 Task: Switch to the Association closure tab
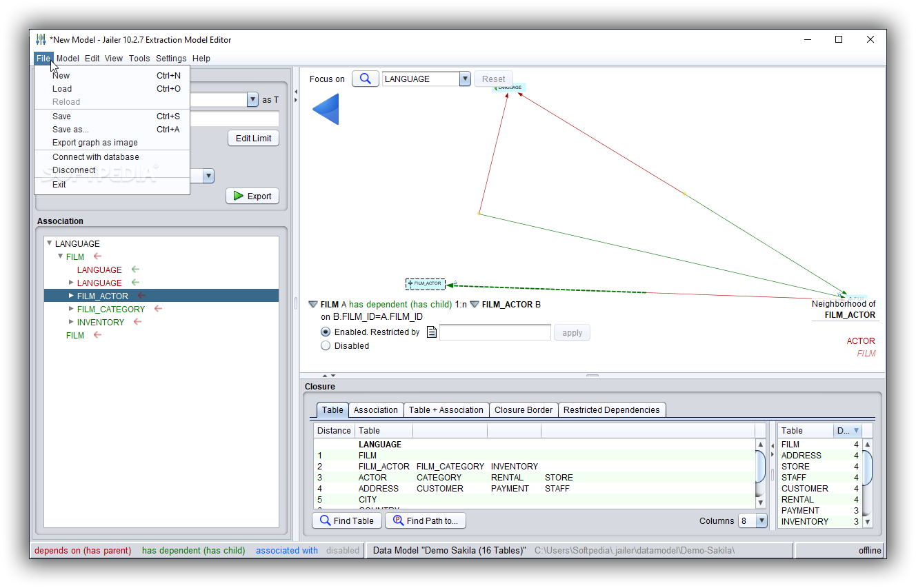pyautogui.click(x=375, y=410)
